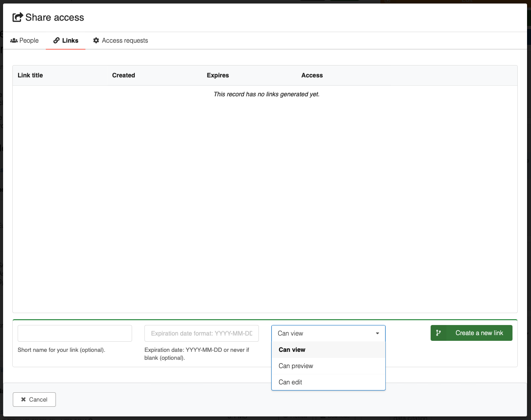
Task: Click the "Expires" column header
Action: click(218, 75)
